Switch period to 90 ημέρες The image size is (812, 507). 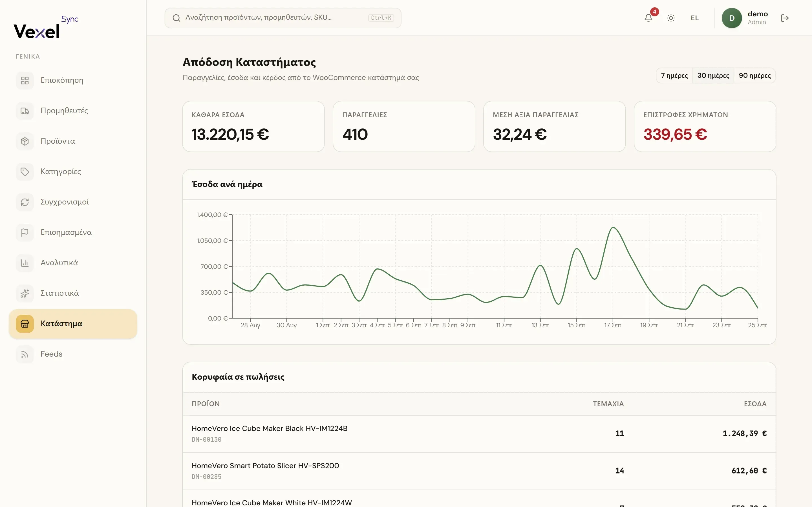pyautogui.click(x=754, y=75)
